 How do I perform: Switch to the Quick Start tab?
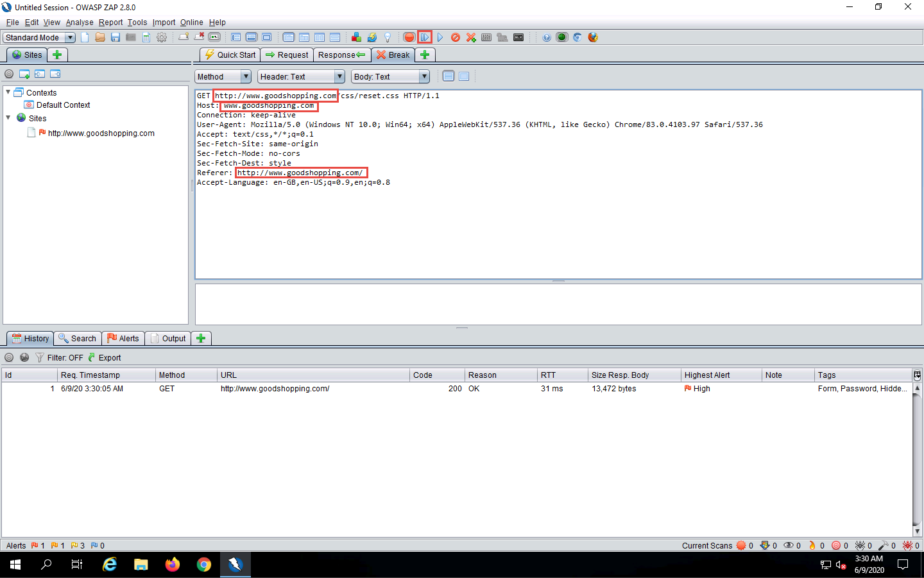(230, 55)
